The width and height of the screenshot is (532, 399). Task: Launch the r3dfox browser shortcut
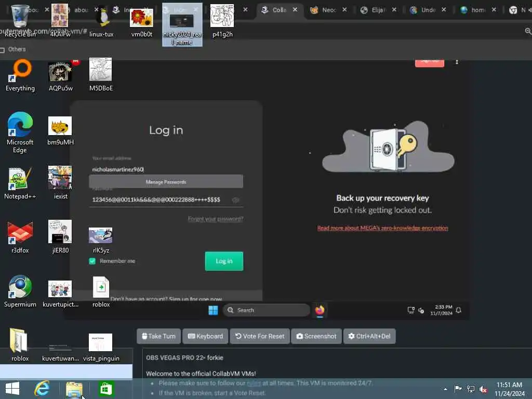tap(20, 237)
